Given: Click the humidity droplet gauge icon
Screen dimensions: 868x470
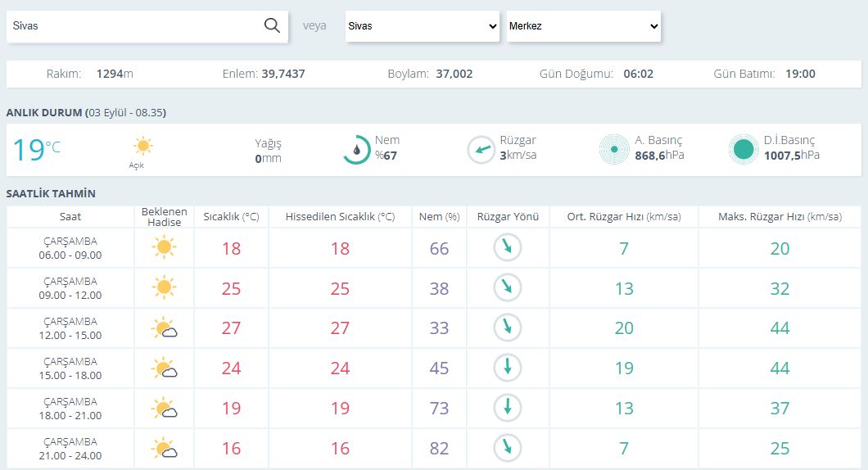Looking at the screenshot, I should pos(356,150).
